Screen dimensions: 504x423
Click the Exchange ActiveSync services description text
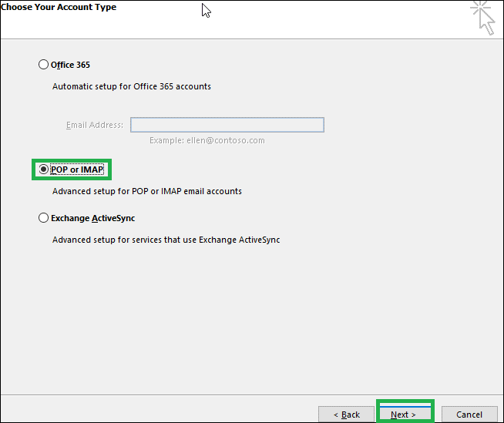pos(166,240)
